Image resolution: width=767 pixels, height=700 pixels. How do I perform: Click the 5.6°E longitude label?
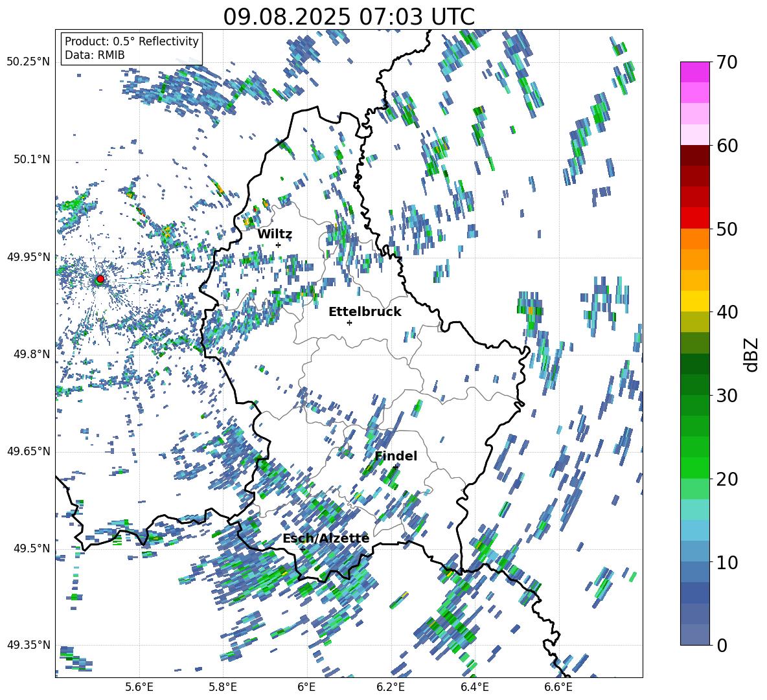click(139, 688)
